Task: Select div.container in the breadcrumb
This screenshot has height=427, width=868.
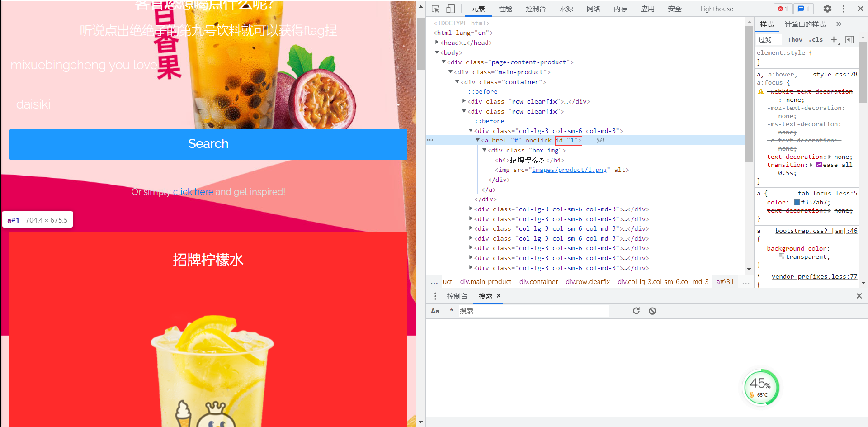Action: (538, 282)
